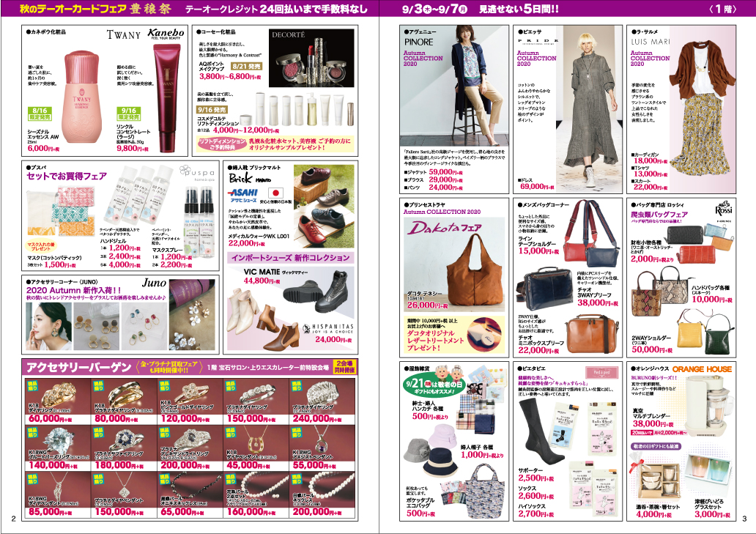Click the ブラウス 29,000円+税 price
The width and height of the screenshot is (756, 534).
pos(446,179)
